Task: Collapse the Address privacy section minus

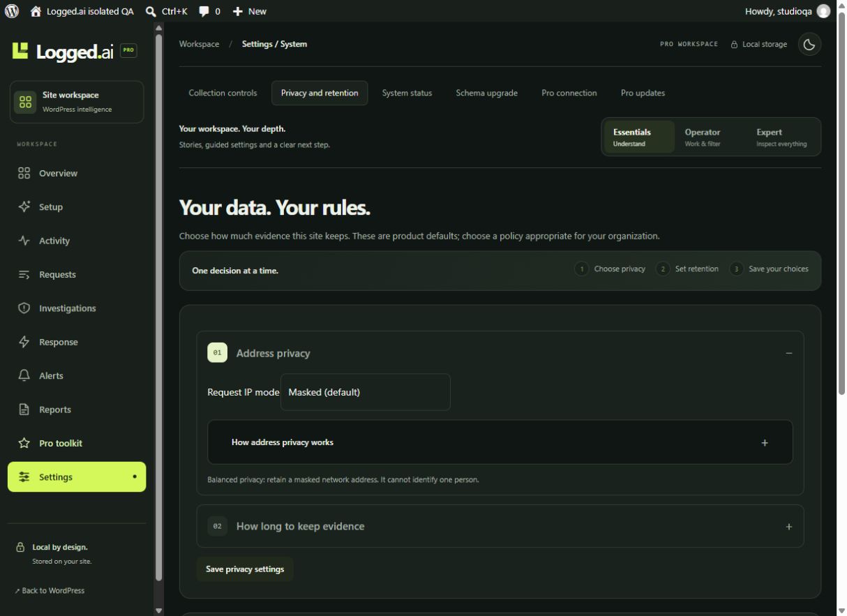Action: (x=789, y=353)
